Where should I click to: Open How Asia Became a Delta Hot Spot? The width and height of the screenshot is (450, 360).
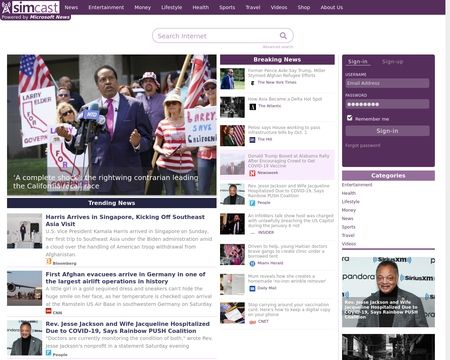(285, 99)
